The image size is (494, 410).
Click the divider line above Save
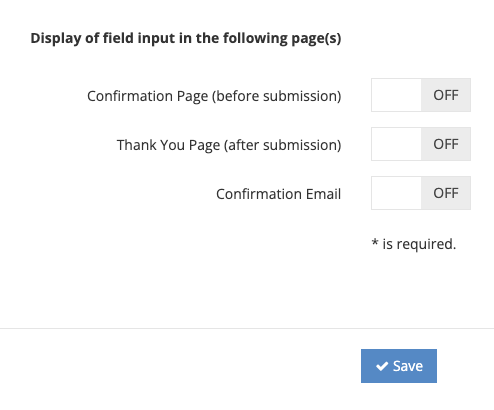247,328
